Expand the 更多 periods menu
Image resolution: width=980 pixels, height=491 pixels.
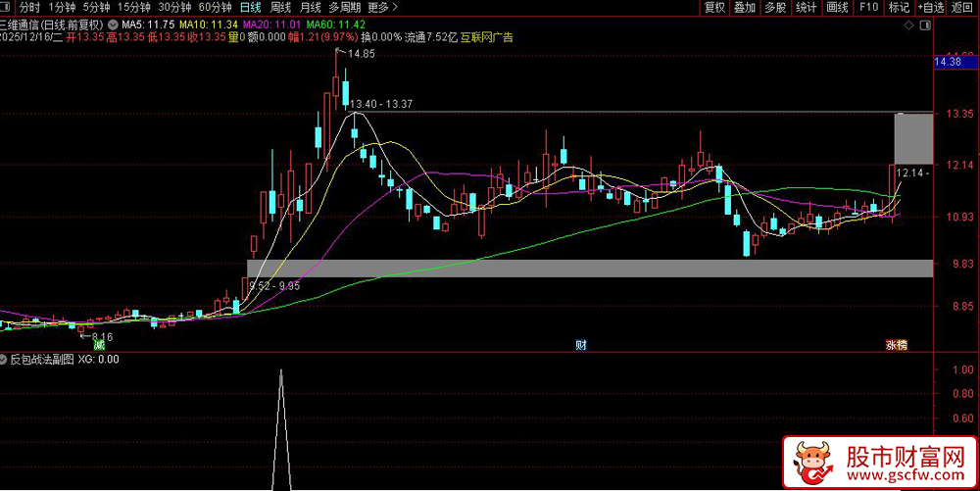pos(382,8)
